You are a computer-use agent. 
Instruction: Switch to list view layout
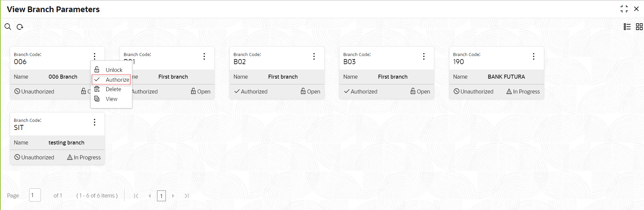tap(627, 27)
